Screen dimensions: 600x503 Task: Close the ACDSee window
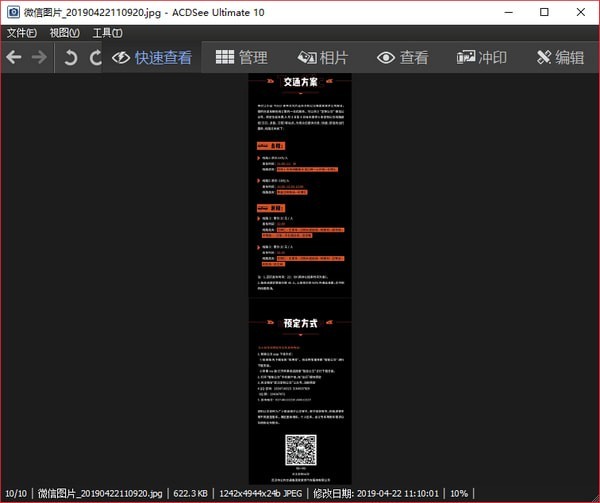click(x=580, y=12)
